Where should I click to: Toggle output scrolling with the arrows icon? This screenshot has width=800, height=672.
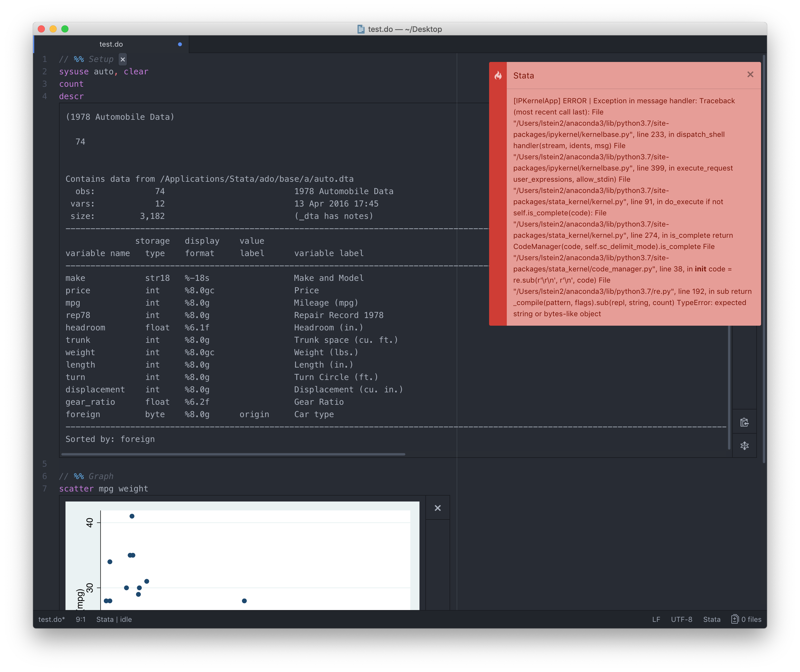(744, 445)
